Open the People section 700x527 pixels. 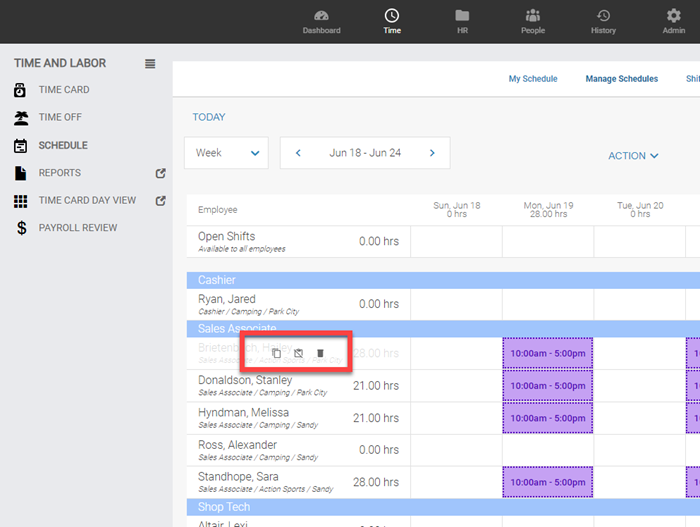click(x=533, y=21)
